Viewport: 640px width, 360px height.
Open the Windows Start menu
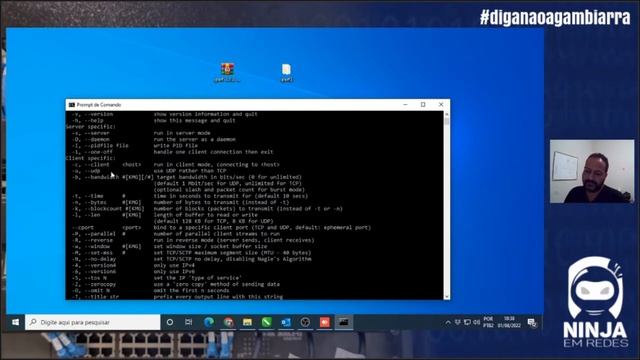pos(15,322)
